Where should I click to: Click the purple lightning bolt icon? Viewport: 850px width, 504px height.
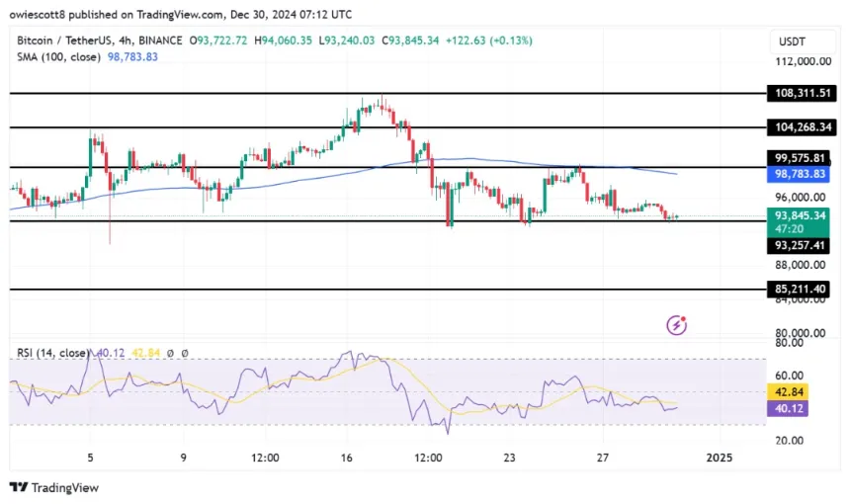point(677,324)
